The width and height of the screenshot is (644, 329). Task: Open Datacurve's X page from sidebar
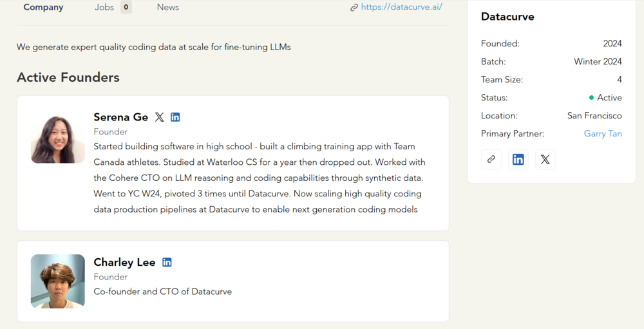545,159
